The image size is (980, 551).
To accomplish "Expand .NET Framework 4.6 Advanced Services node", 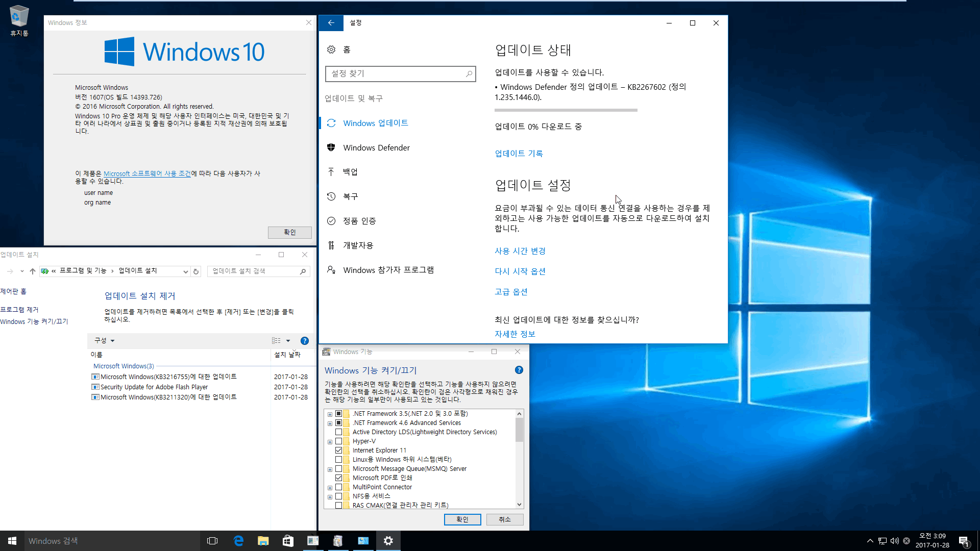I will coord(330,423).
